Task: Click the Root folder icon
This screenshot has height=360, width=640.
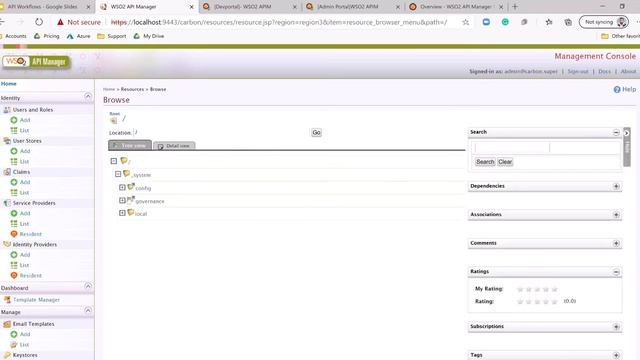Action: coord(113,120)
